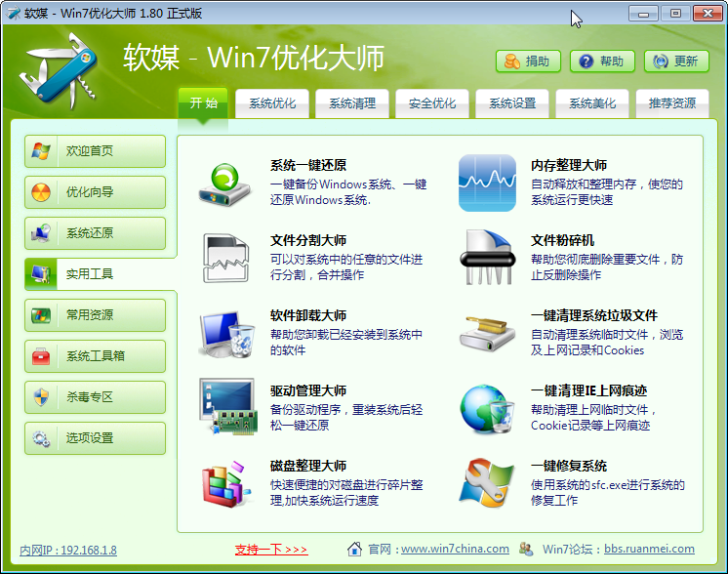Open the 系统美化 tab
Screen dimensions: 728x574
click(x=592, y=103)
